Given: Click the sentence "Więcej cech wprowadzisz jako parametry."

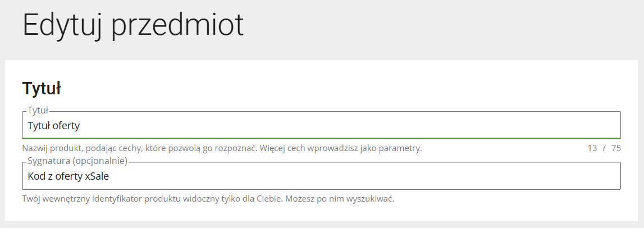Looking at the screenshot, I should tap(341, 148).
